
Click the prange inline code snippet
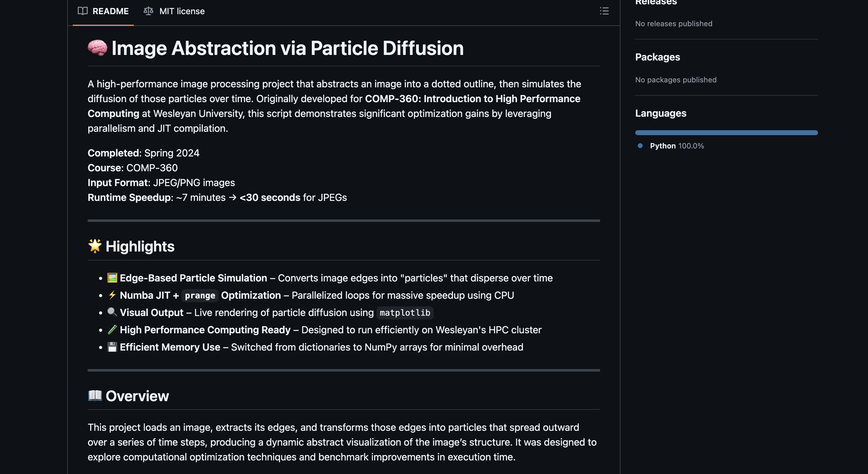click(x=199, y=295)
